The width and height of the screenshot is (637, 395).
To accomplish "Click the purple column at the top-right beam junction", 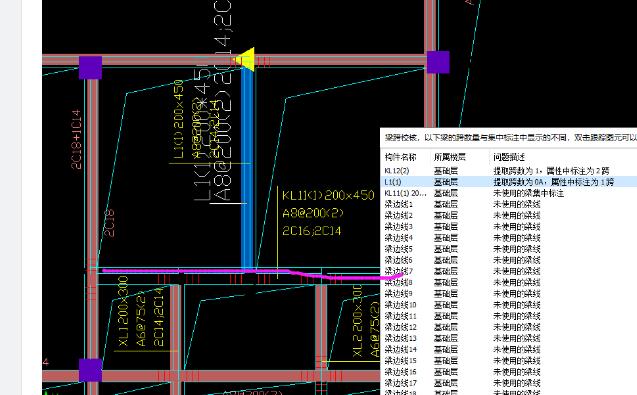I will [x=438, y=62].
